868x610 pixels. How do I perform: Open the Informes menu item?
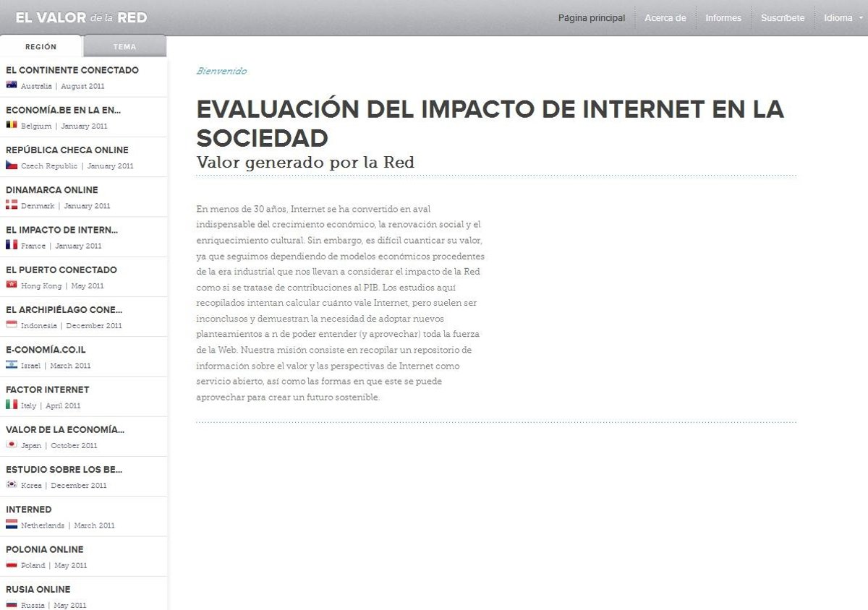[723, 18]
